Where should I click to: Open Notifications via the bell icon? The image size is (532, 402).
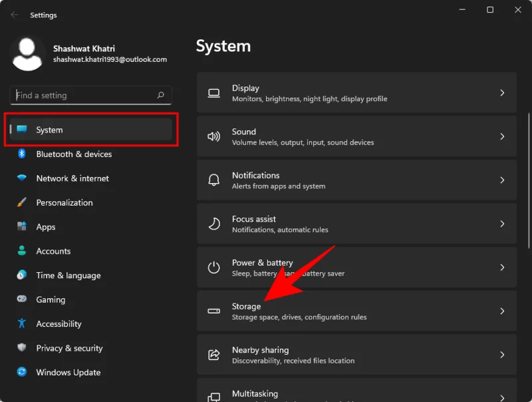coord(213,180)
